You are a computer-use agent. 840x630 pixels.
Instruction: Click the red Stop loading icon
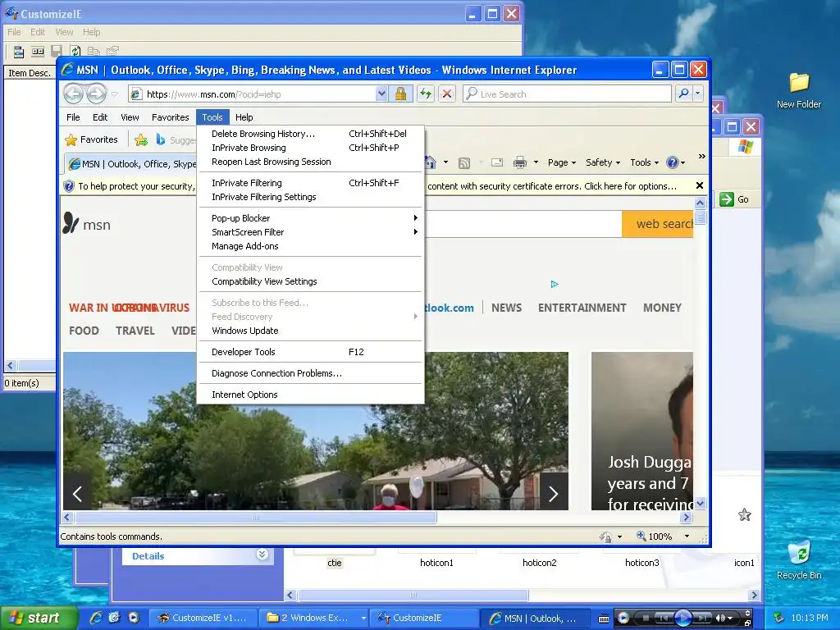click(x=447, y=94)
